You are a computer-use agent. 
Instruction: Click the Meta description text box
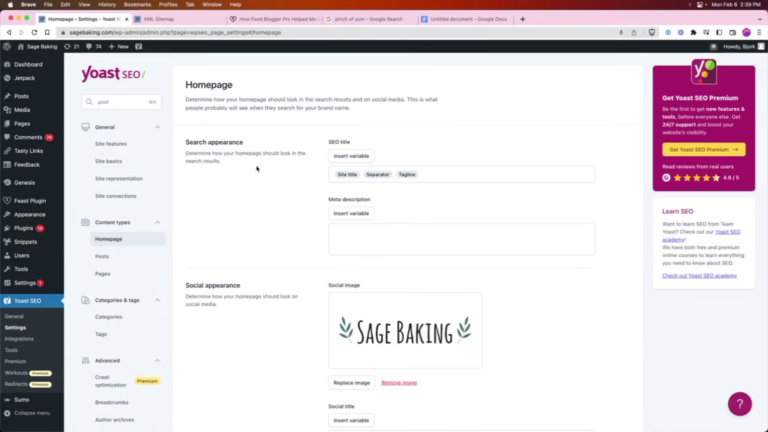461,240
